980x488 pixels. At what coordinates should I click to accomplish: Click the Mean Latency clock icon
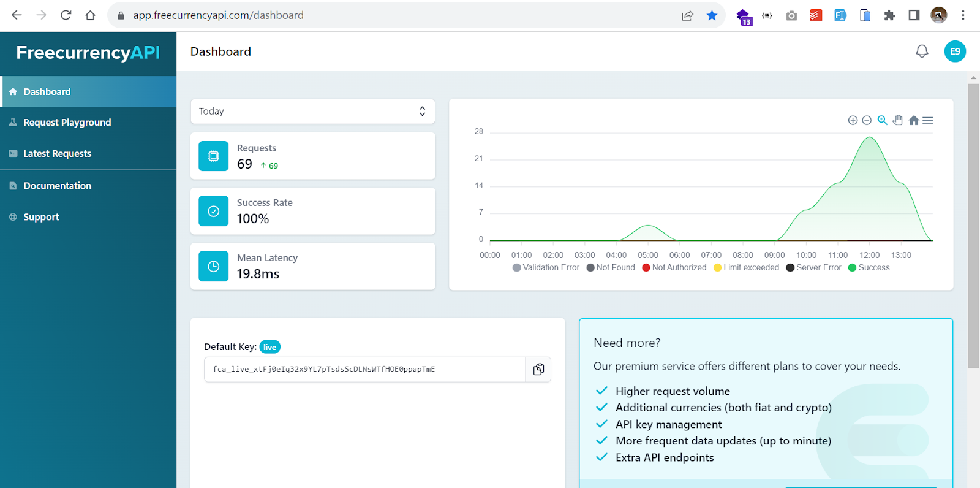click(214, 267)
